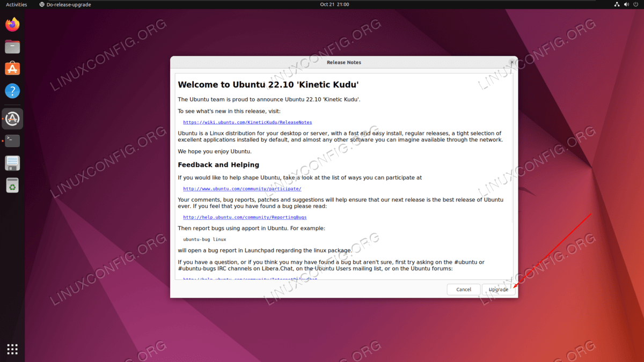
Task: Click 'will open a bug report' line
Action: [265, 250]
